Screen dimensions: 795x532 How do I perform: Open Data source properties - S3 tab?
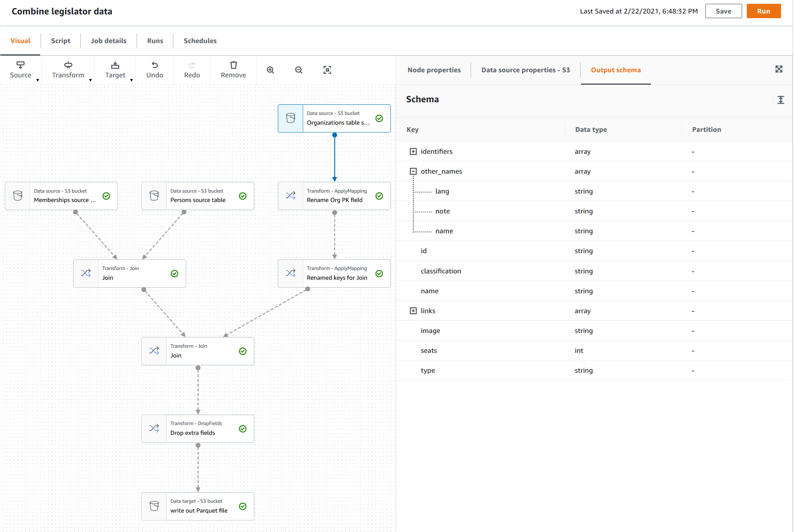pos(526,70)
